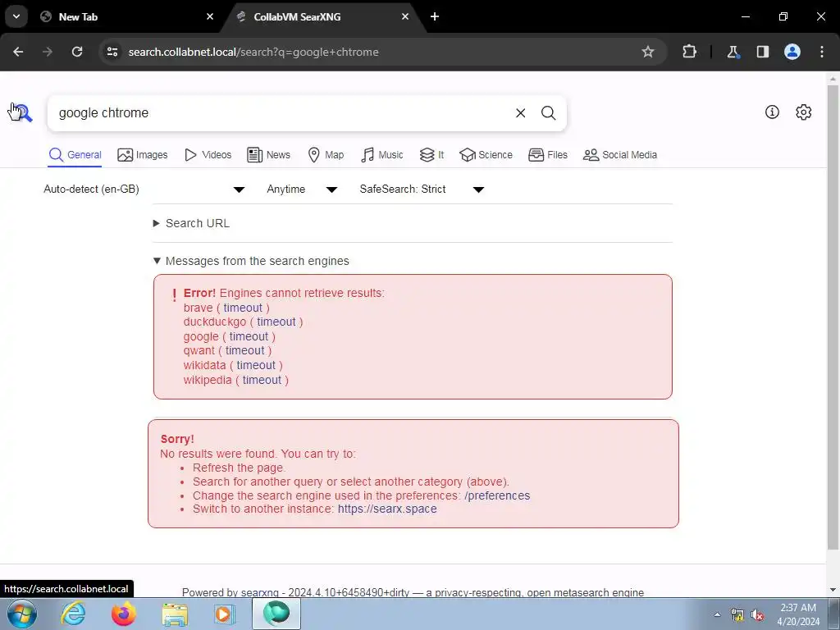The height and width of the screenshot is (630, 840).
Task: Click the muted volume tray icon
Action: click(757, 615)
